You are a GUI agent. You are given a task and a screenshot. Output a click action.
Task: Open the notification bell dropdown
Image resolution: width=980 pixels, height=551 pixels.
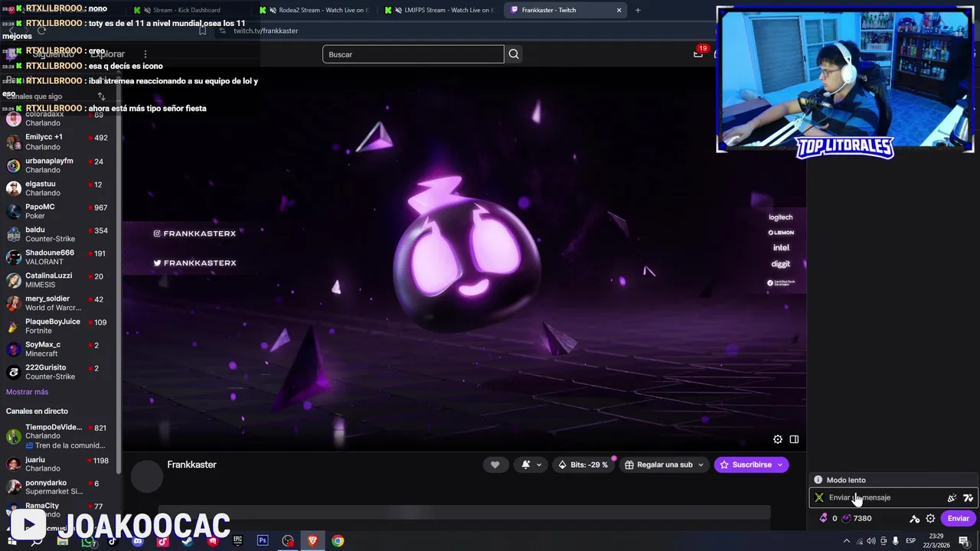click(532, 465)
